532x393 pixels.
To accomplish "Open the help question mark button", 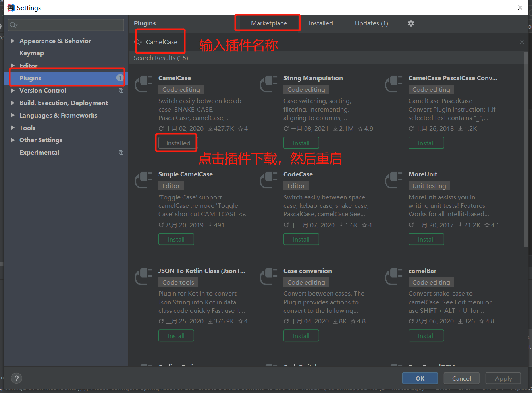I will point(16,378).
